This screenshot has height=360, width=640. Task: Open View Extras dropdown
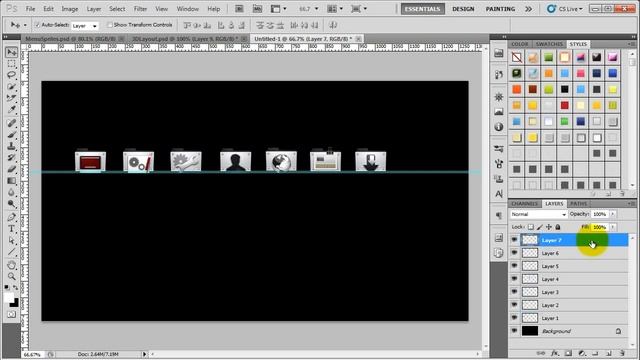pyautogui.click(x=279, y=9)
